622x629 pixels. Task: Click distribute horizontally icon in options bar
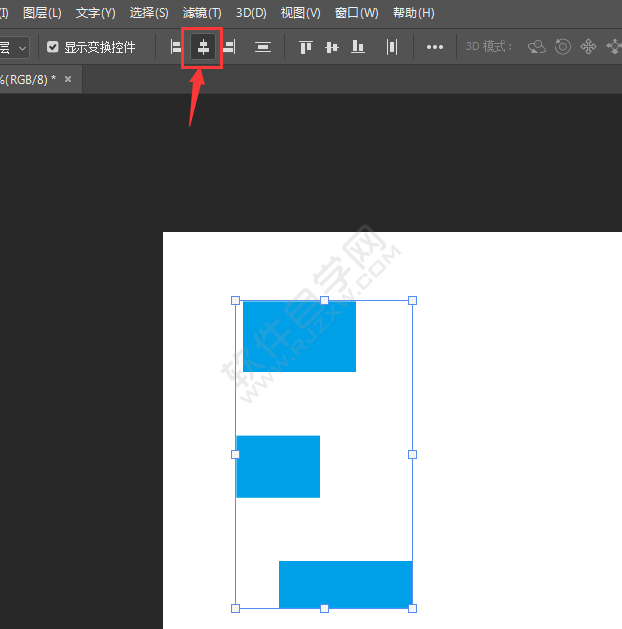391,47
